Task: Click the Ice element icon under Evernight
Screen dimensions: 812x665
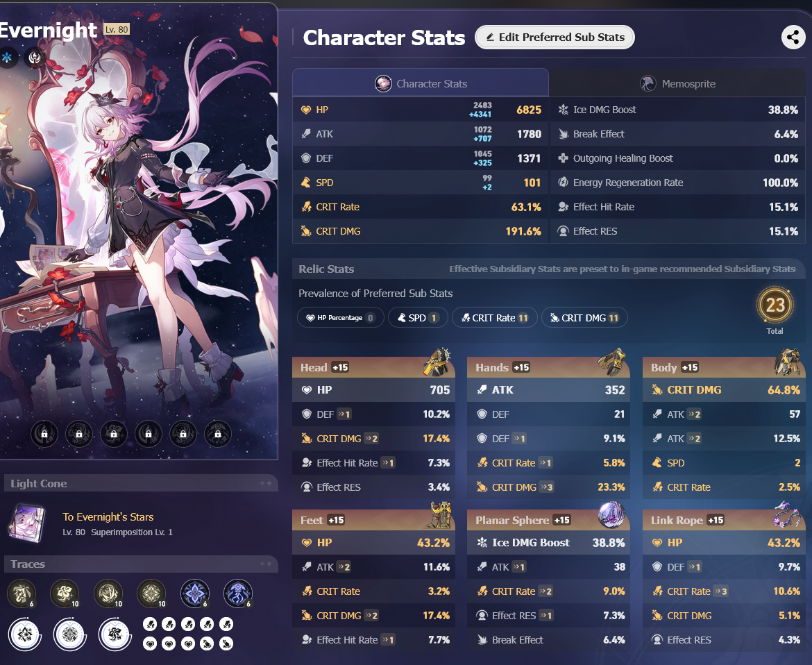Action: [x=7, y=57]
